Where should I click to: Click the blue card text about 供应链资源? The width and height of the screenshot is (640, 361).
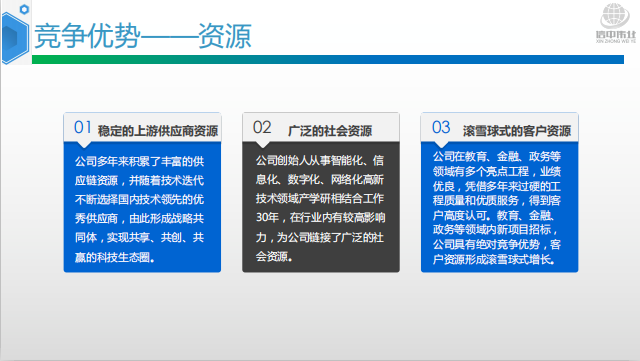click(139, 209)
